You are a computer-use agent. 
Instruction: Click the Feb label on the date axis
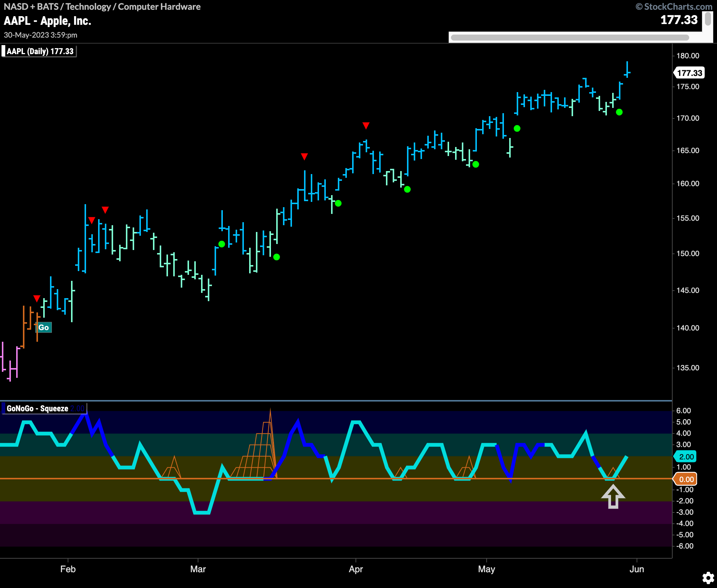68,569
